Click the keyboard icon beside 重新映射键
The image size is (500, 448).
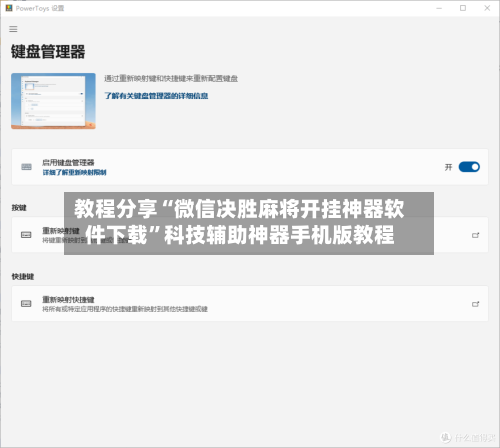[26, 235]
